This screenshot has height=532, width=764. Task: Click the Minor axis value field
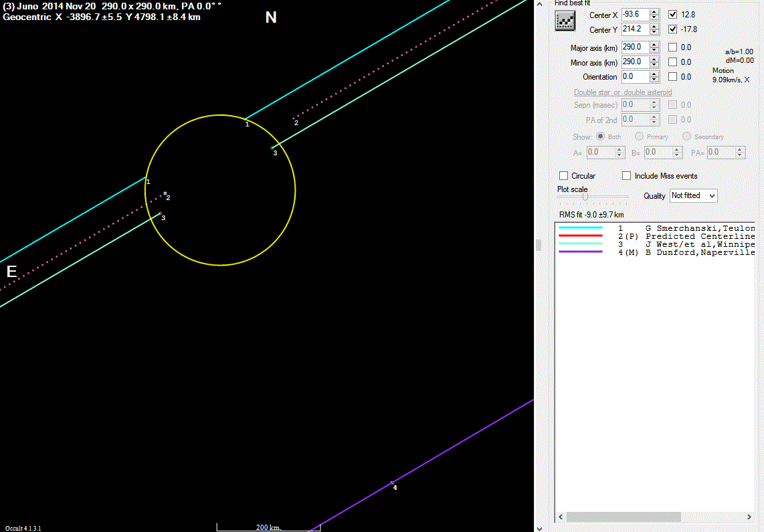636,62
